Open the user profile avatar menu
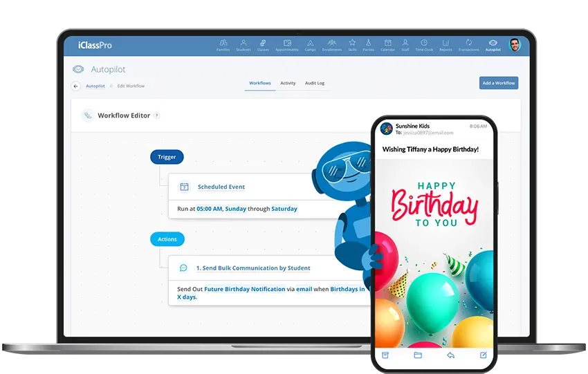This screenshot has width=588, height=374. pos(515,45)
